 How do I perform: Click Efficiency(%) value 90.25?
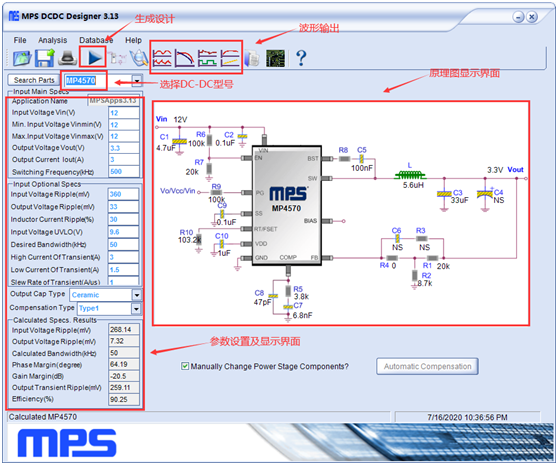tap(124, 399)
